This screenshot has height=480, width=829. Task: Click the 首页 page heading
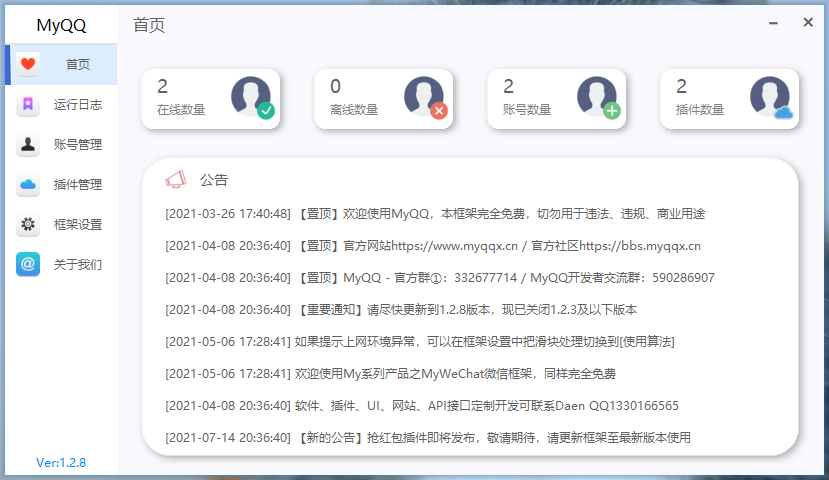coord(149,25)
